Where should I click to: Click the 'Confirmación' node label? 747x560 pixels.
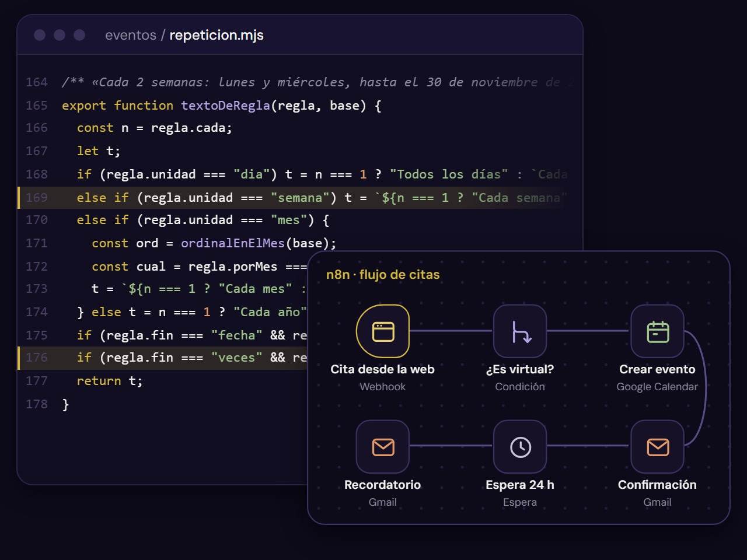[x=657, y=485]
